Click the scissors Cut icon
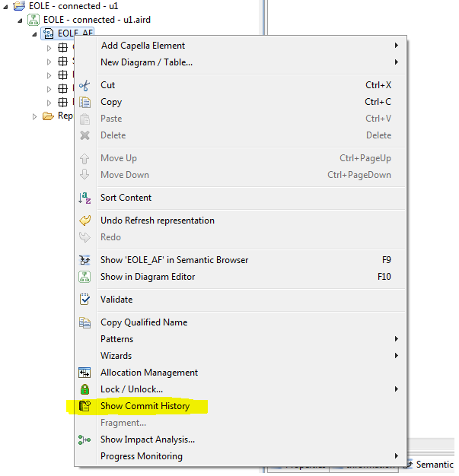 point(85,85)
